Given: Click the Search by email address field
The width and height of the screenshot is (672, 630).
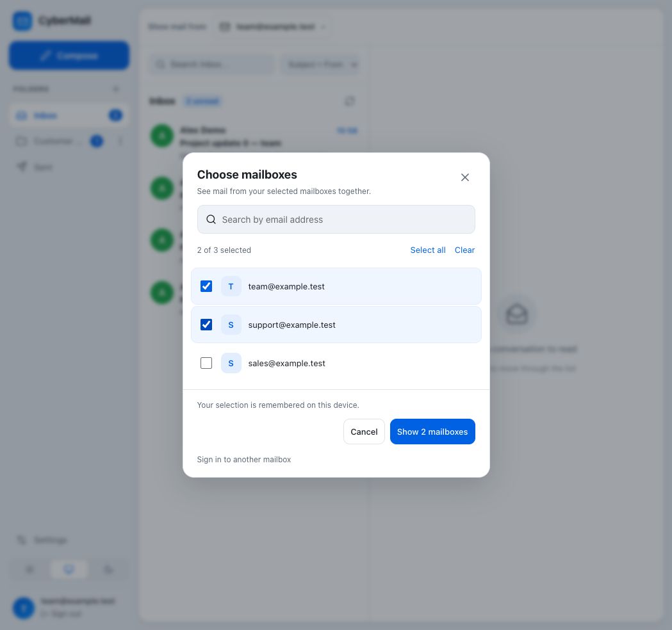Looking at the screenshot, I should point(336,219).
